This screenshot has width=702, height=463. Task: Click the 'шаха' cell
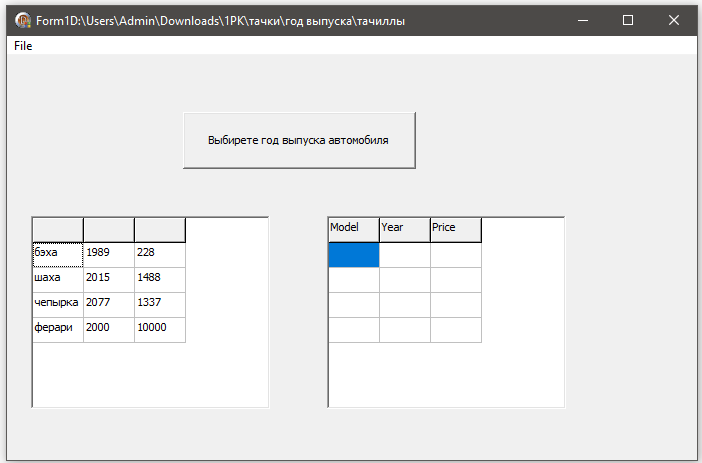point(58,280)
